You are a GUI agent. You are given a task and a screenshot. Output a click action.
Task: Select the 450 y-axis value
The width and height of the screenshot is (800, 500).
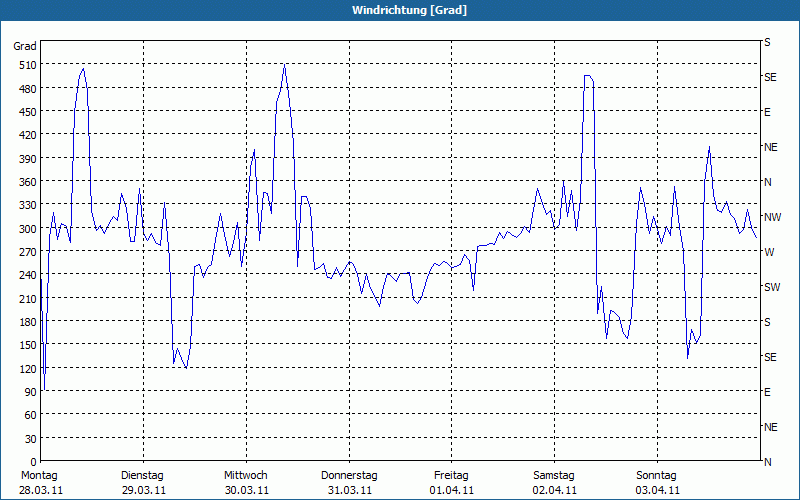[28, 112]
